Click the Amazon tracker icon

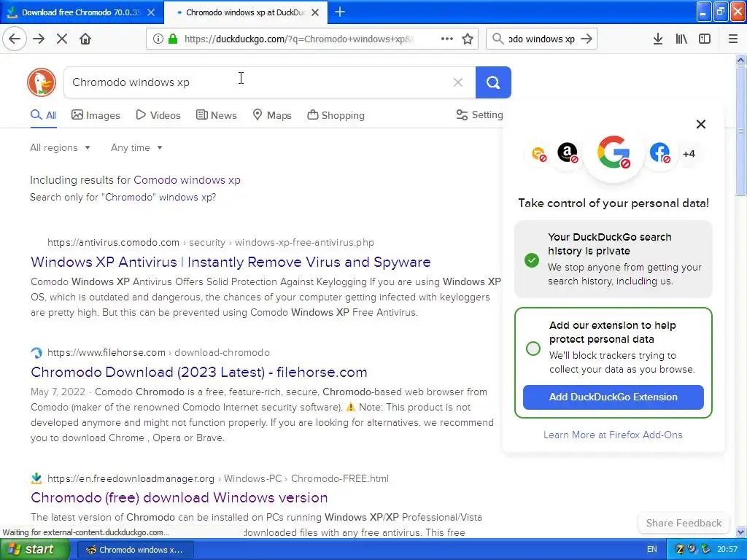(x=568, y=153)
